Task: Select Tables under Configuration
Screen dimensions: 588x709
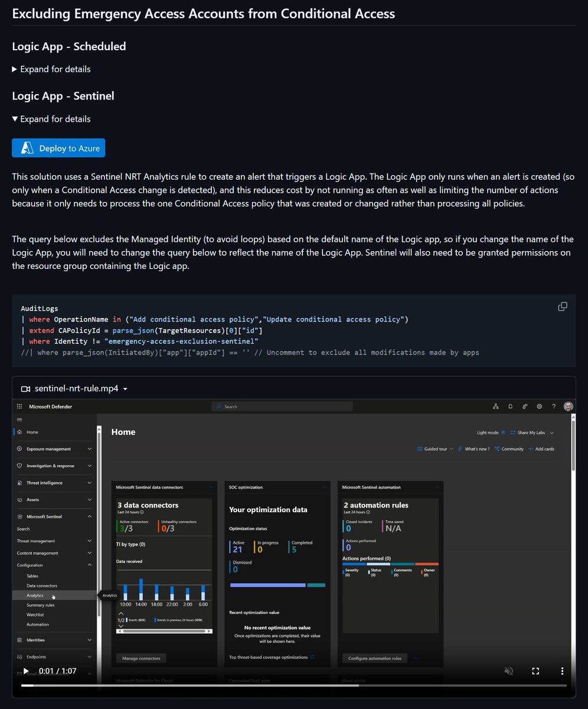Action: pyautogui.click(x=32, y=576)
